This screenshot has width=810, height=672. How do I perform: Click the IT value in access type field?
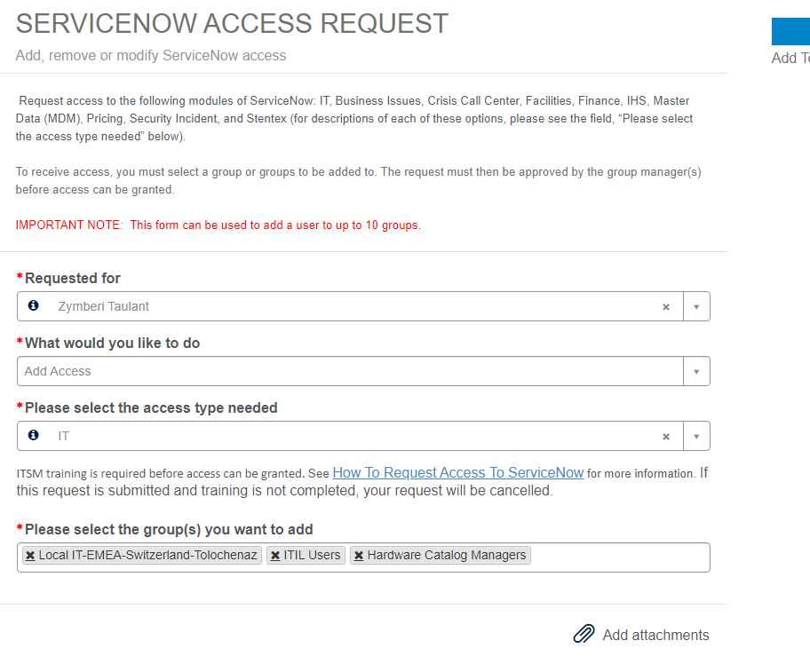tap(64, 436)
